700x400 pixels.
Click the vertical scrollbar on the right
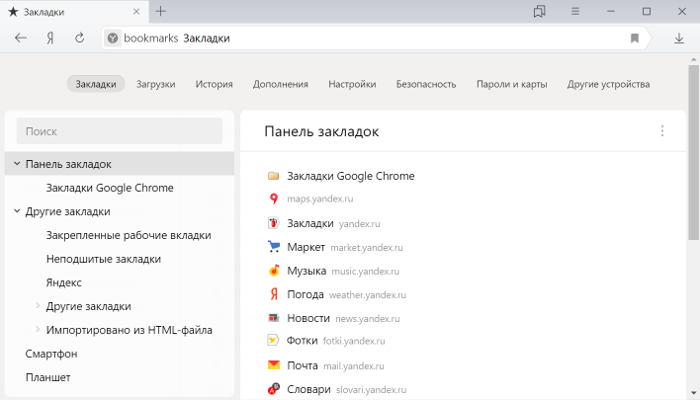click(x=693, y=150)
